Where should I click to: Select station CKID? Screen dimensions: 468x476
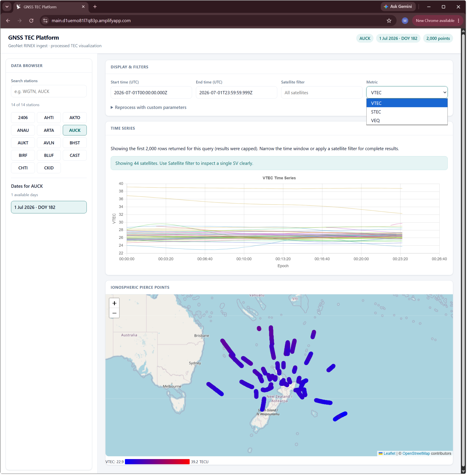pyautogui.click(x=49, y=168)
